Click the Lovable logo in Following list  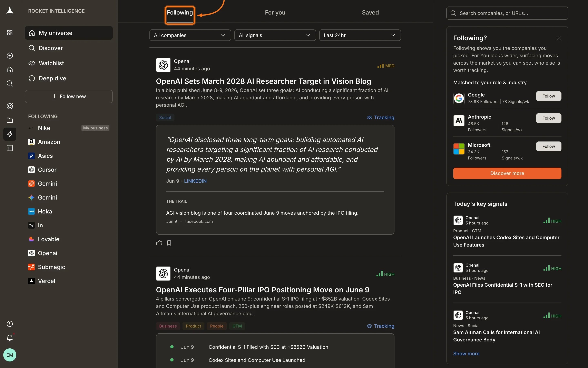[x=31, y=239]
